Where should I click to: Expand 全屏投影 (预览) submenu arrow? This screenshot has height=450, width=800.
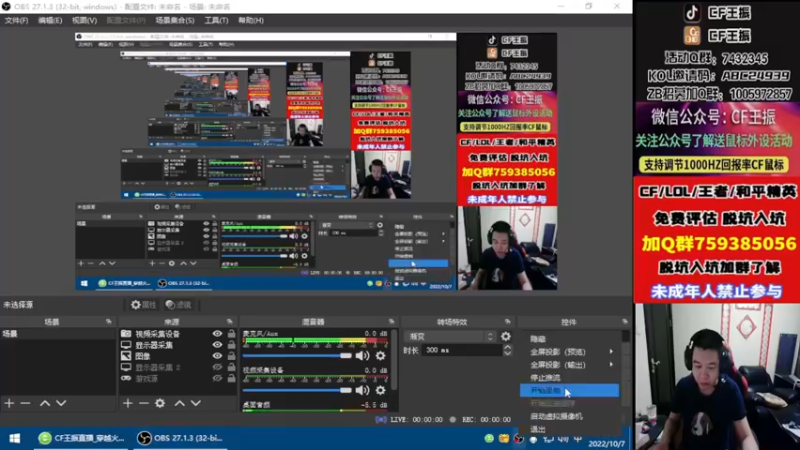611,352
